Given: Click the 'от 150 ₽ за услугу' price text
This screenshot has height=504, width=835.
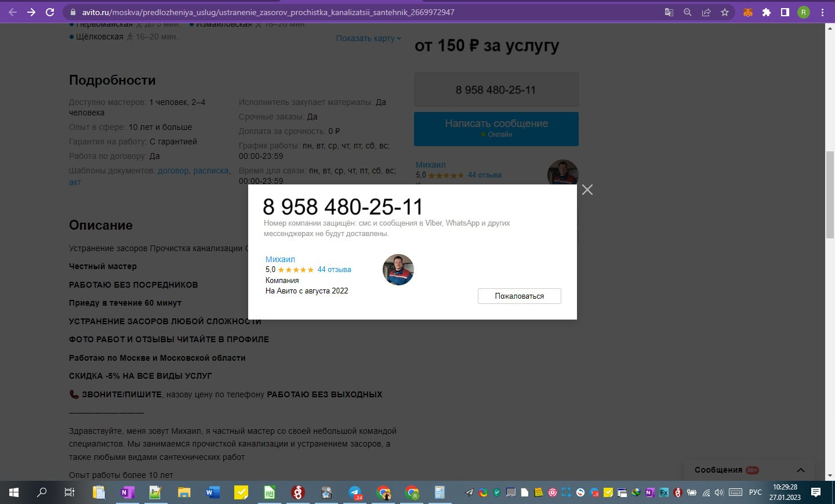Looking at the screenshot, I should tap(487, 46).
